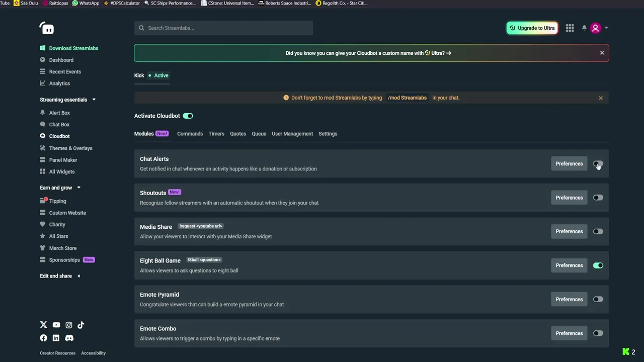Click the All Stars icon
The image size is (644, 362).
pyautogui.click(x=42, y=236)
